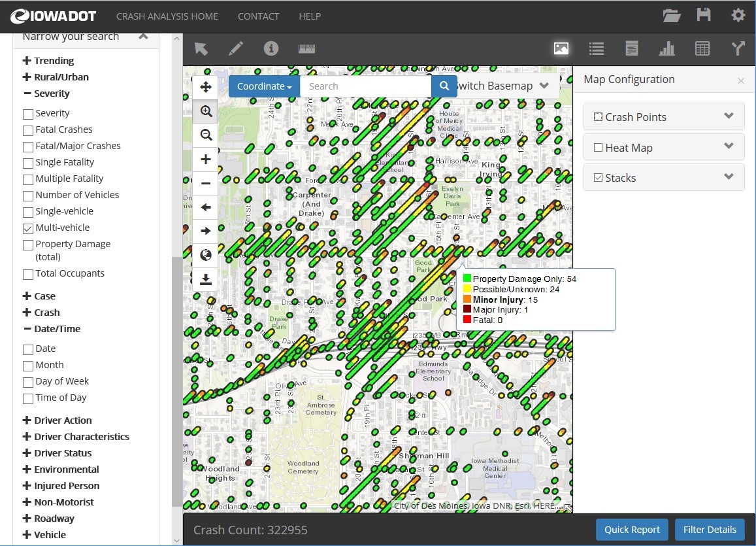Open Filter Details
The image size is (756, 546).
click(709, 530)
